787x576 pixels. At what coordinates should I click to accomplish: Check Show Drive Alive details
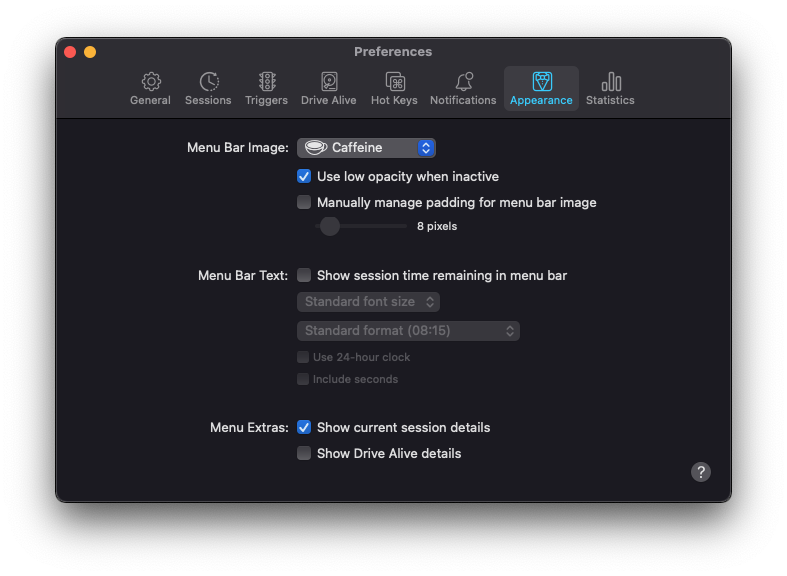304,453
